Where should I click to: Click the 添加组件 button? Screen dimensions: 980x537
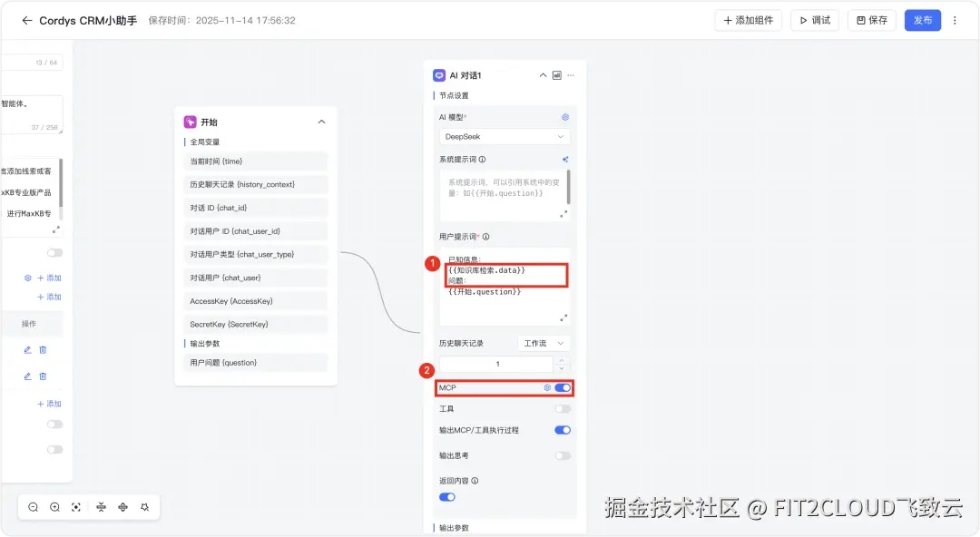click(x=748, y=20)
